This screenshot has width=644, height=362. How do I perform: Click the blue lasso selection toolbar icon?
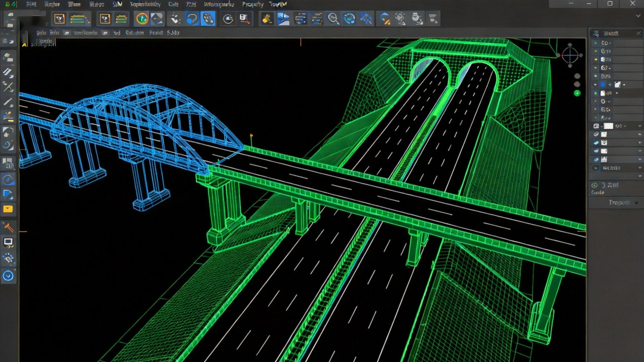pos(192,19)
